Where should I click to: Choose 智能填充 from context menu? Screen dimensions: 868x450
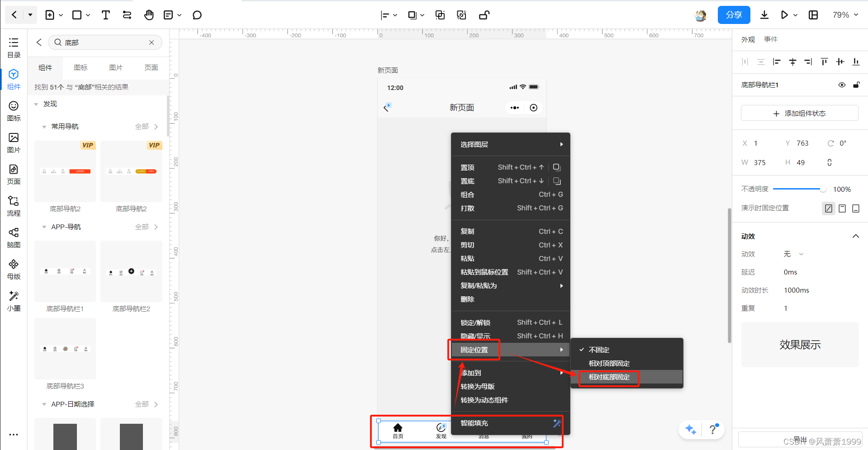pos(511,423)
